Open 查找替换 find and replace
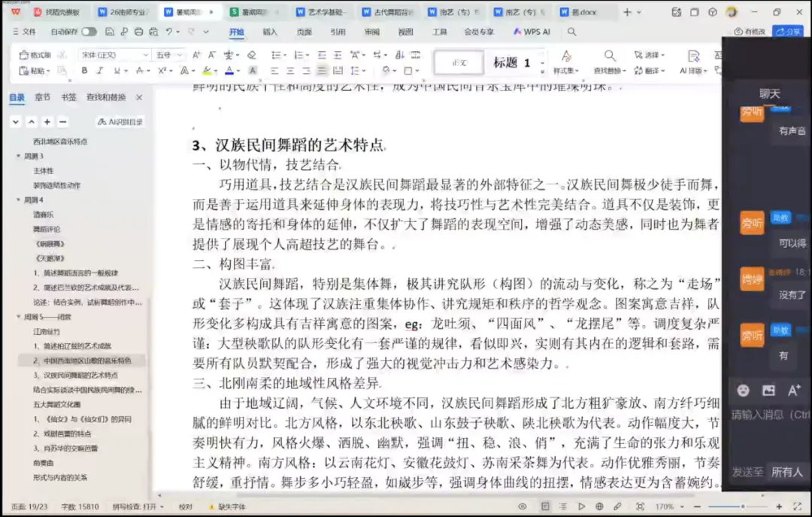812x517 pixels. pyautogui.click(x=610, y=62)
